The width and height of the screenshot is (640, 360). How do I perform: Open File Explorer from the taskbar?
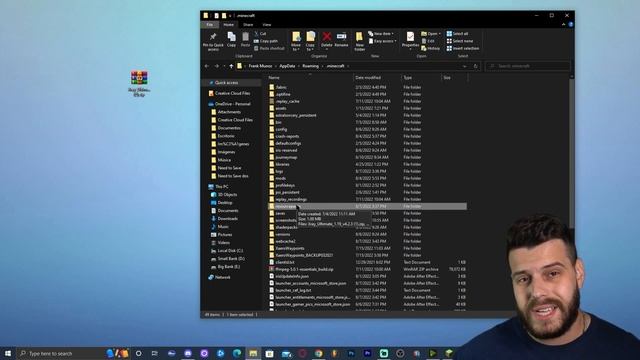[253, 353]
